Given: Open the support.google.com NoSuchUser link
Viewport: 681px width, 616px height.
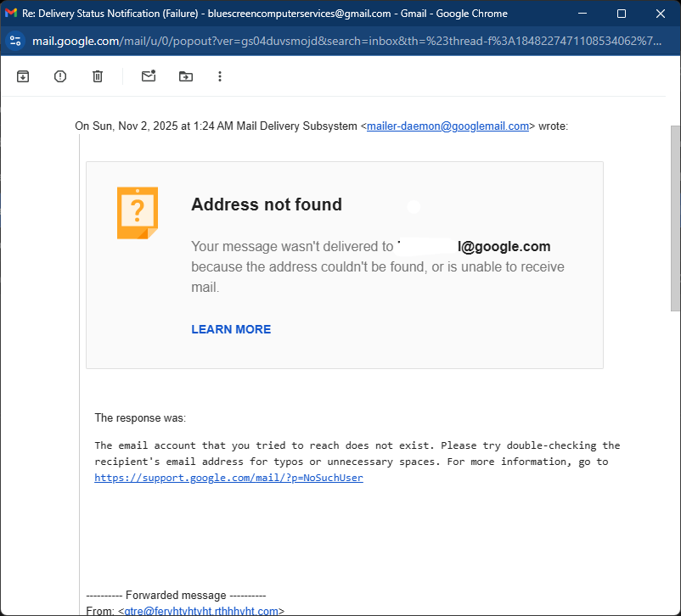Looking at the screenshot, I should click(x=228, y=478).
